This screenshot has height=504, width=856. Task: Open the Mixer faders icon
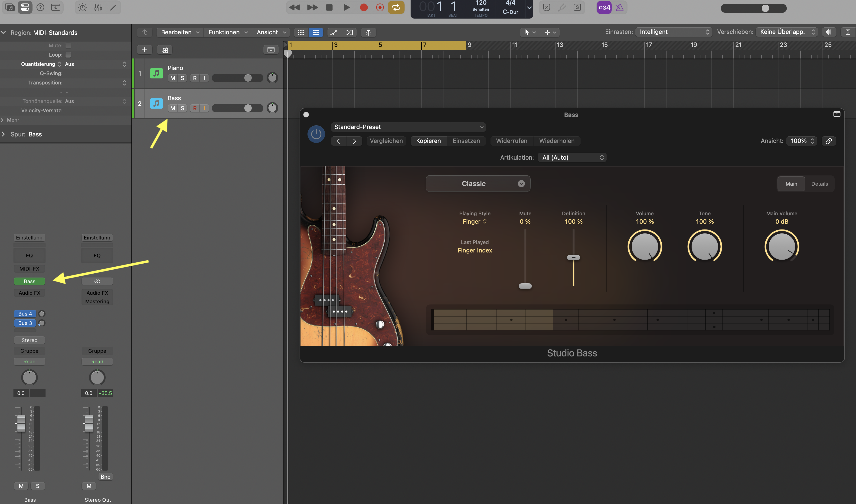tap(98, 7)
